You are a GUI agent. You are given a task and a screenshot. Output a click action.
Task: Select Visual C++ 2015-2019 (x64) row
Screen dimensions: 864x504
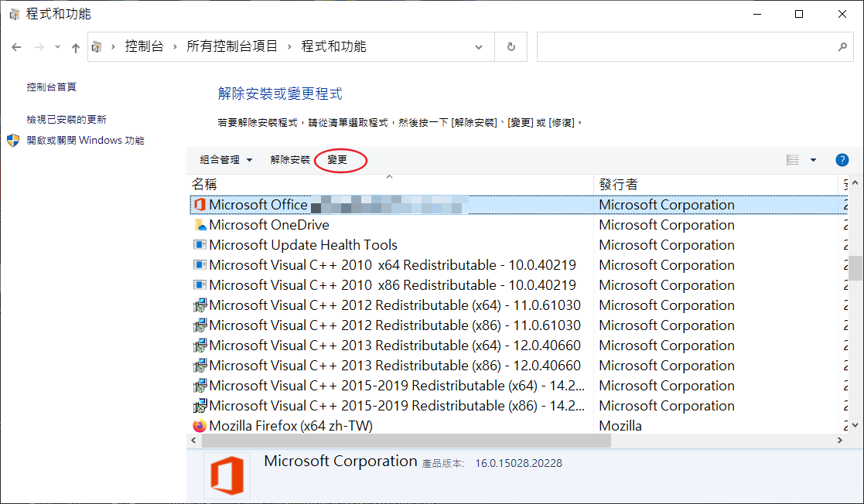tap(518, 386)
